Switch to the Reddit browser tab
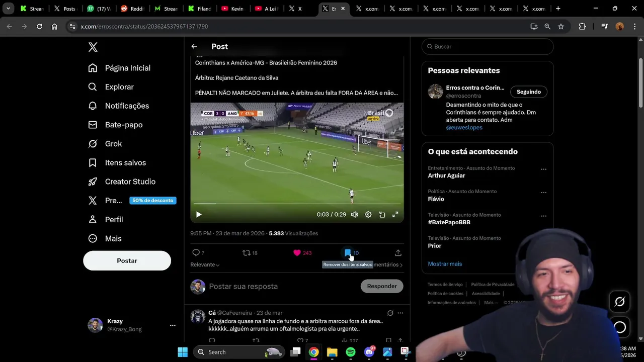The height and width of the screenshot is (362, 644). coord(132,9)
